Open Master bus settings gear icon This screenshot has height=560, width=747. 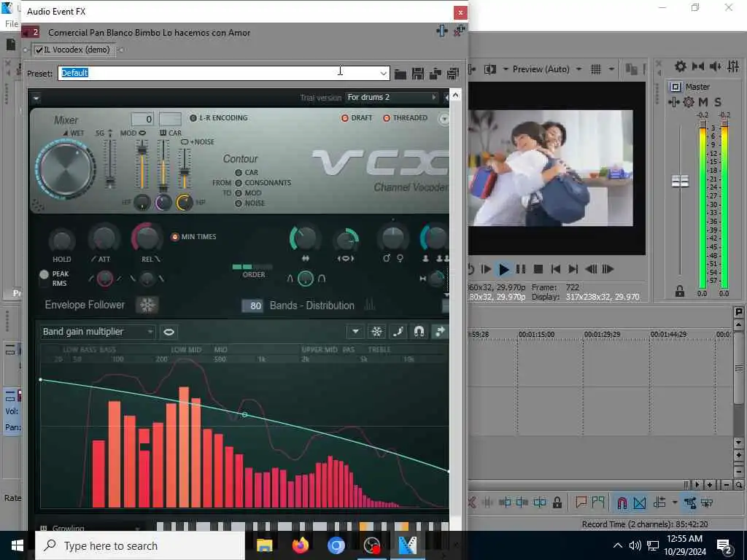(689, 102)
